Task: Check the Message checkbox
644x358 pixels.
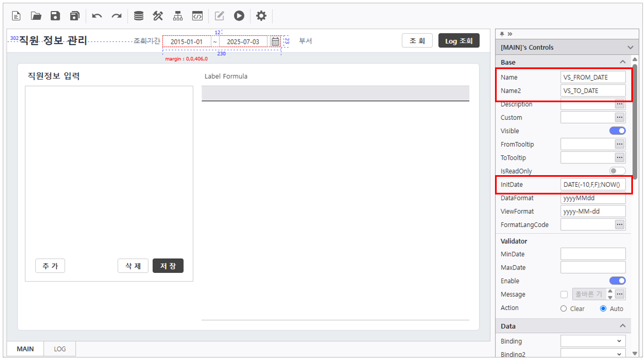Action: 564,294
